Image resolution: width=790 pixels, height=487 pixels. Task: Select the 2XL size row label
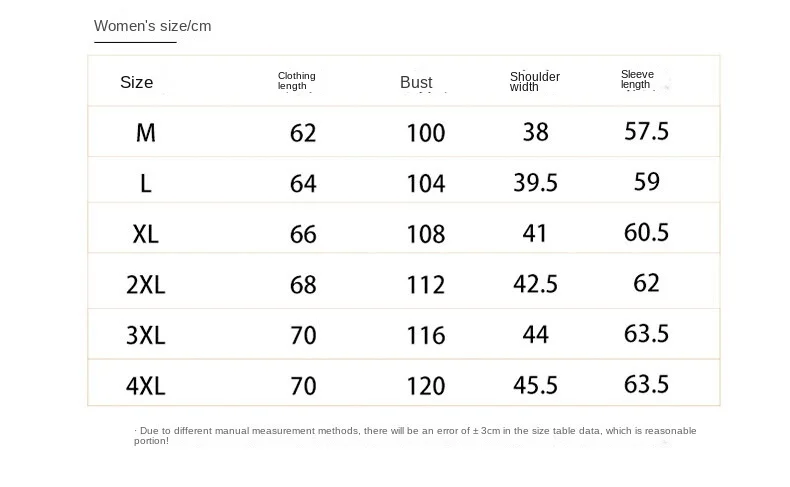coord(146,285)
